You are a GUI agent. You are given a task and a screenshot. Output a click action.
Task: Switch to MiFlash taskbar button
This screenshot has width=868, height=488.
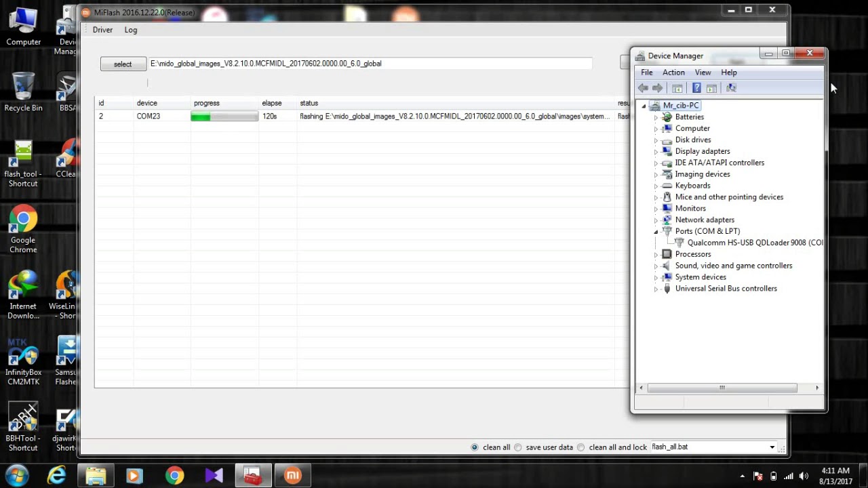point(292,476)
